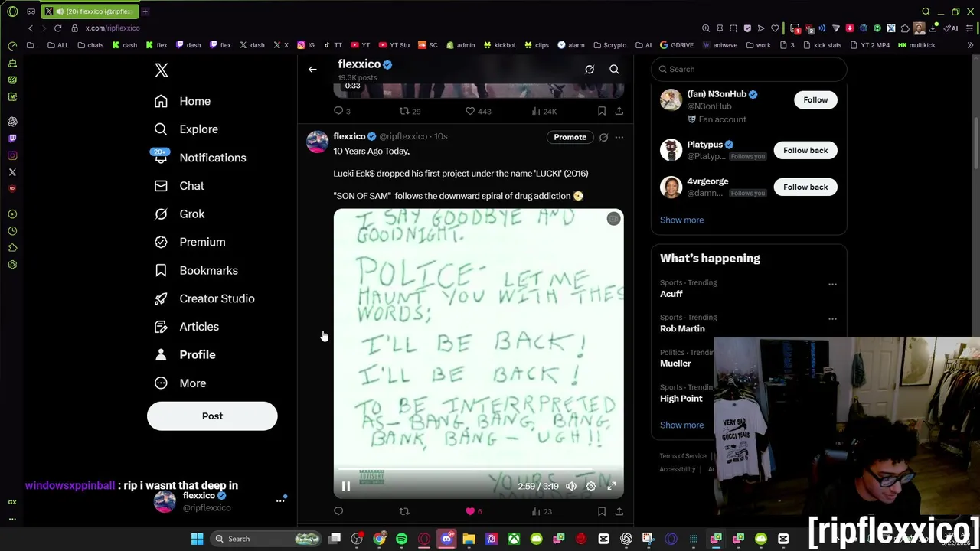
Task: Open the $crypto bookmarks folder
Action: click(x=609, y=45)
